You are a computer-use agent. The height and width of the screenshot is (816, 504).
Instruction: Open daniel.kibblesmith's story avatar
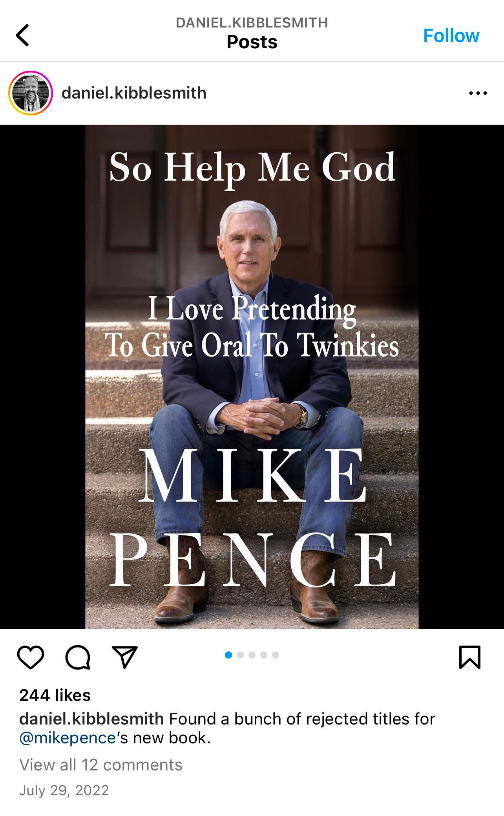(x=31, y=93)
